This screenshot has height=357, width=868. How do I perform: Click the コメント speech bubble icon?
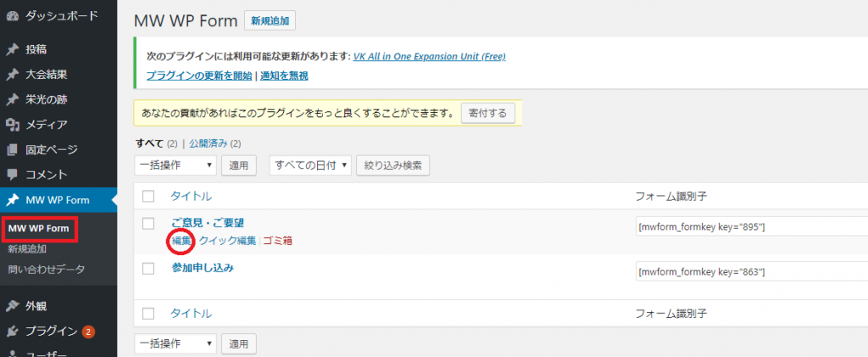[x=12, y=175]
